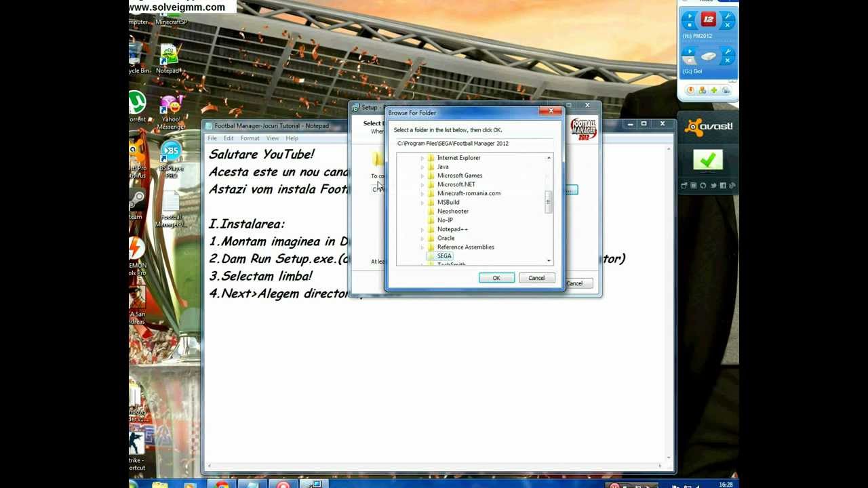
Task: Click the green plus add-drive icon
Action: click(x=714, y=90)
